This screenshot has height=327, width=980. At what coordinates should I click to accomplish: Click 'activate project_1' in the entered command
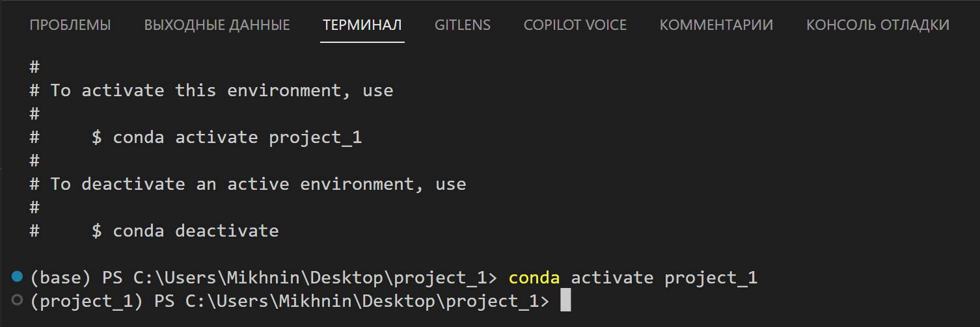tap(664, 278)
